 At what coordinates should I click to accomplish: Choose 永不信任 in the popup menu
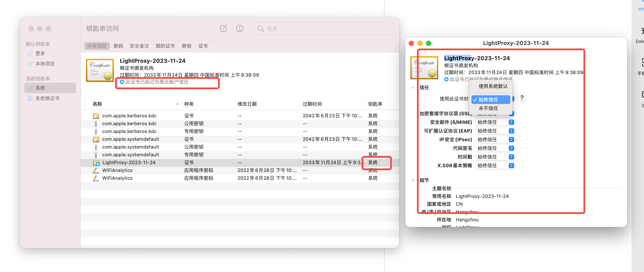pyautogui.click(x=488, y=108)
